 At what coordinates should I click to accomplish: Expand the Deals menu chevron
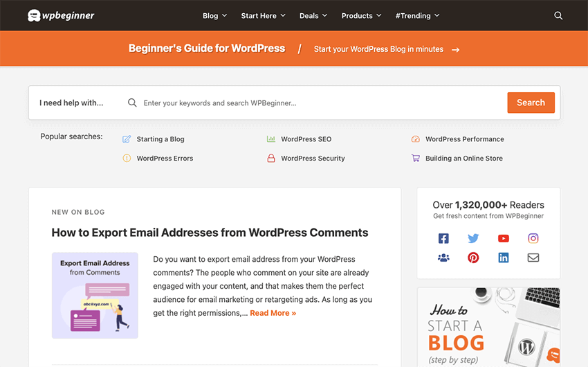(x=324, y=15)
